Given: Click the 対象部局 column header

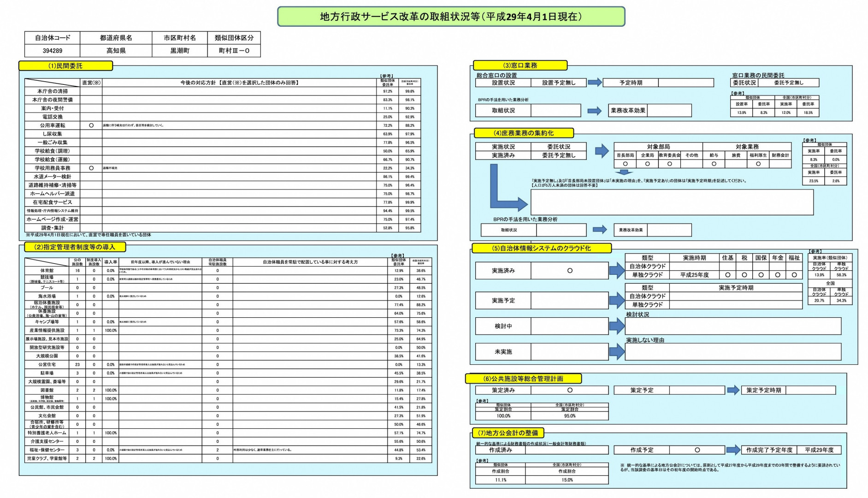Looking at the screenshot, I should click(658, 147).
